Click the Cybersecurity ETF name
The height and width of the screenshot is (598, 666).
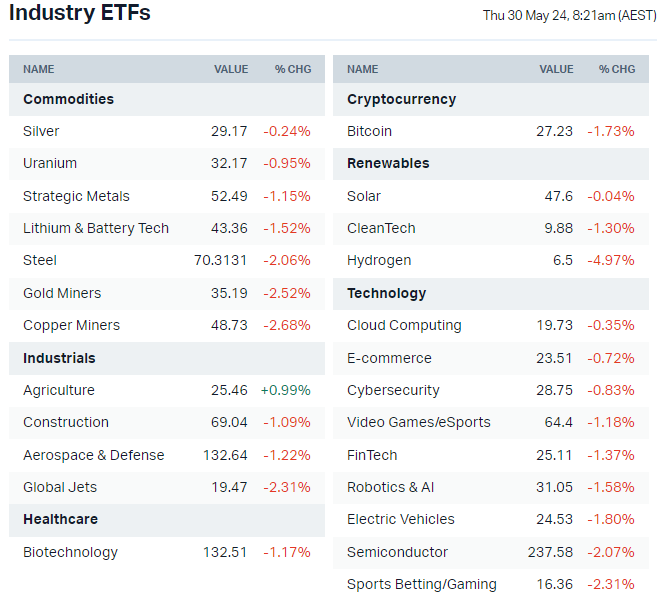coord(393,390)
